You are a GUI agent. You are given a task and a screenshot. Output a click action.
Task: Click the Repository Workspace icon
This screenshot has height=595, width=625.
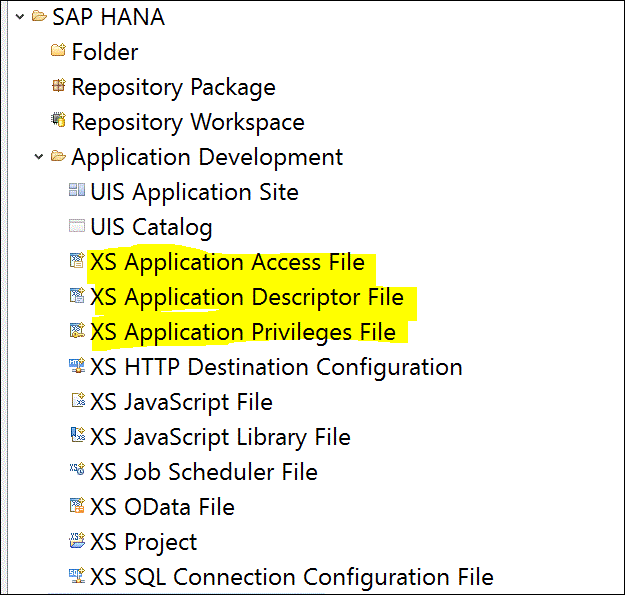click(58, 120)
